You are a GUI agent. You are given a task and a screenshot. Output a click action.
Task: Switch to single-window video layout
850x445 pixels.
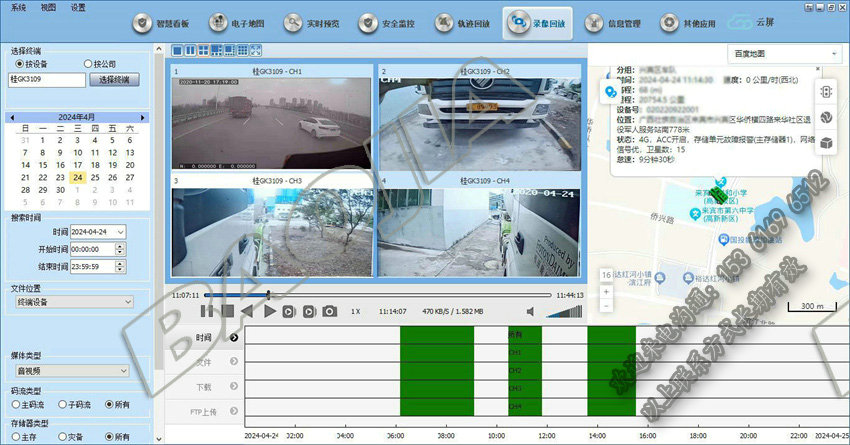coord(178,50)
